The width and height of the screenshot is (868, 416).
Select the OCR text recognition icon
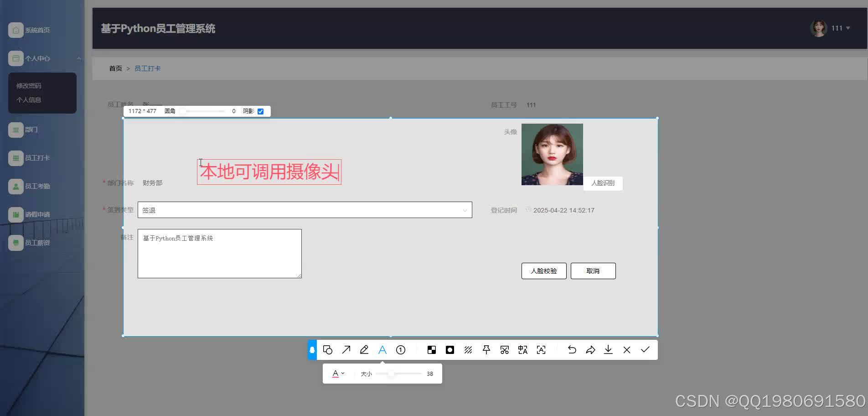click(541, 350)
